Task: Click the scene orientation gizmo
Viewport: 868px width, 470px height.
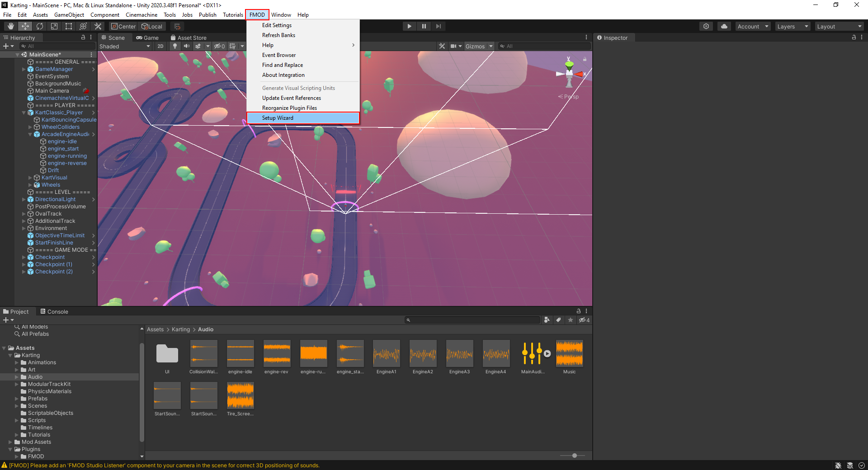Action: point(570,72)
